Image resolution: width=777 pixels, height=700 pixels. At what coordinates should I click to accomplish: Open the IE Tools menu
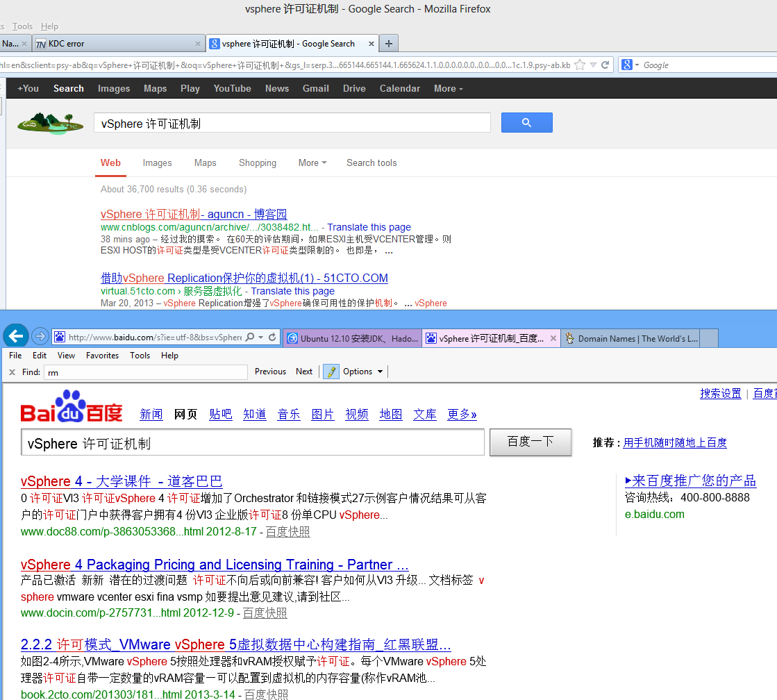point(140,356)
